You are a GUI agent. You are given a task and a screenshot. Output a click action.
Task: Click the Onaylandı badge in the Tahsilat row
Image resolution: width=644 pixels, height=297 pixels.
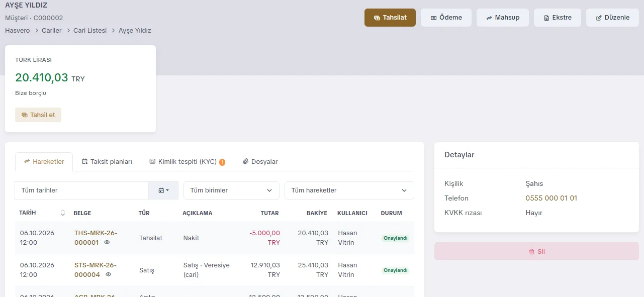[x=395, y=238]
